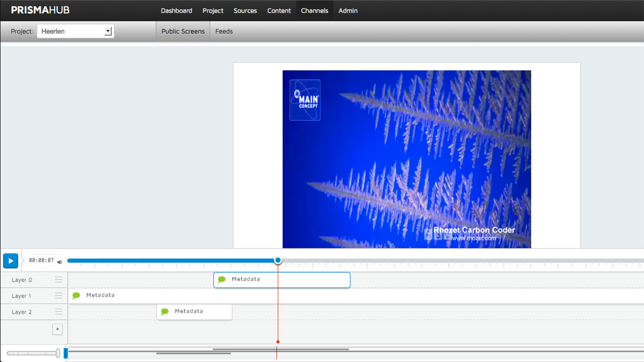Switch to the Channels menu

(314, 11)
